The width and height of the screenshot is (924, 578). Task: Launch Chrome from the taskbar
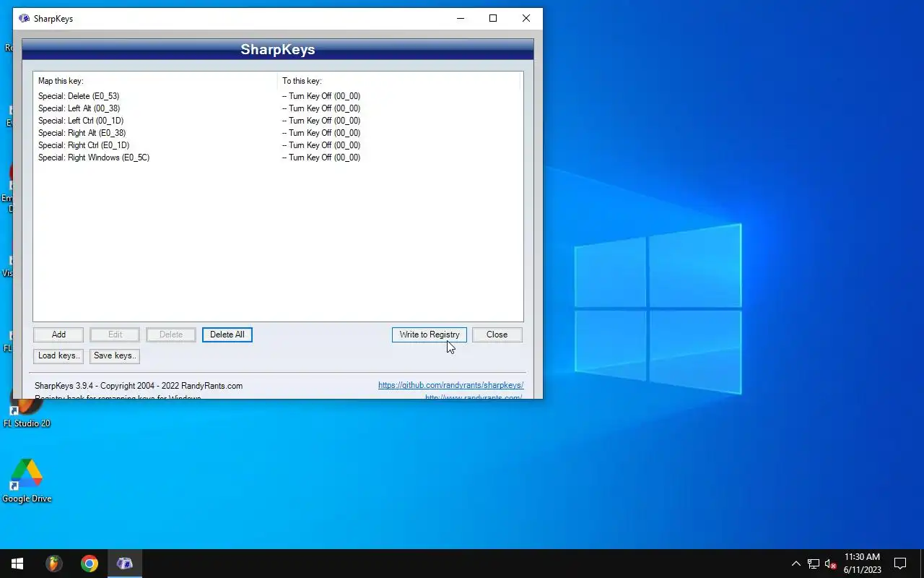(90, 564)
